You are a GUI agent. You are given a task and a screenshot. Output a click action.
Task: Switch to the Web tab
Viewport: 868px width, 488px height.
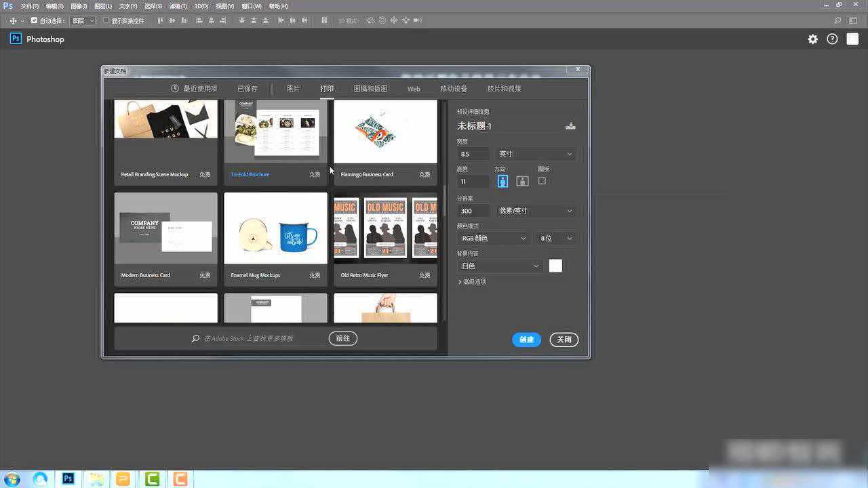414,89
